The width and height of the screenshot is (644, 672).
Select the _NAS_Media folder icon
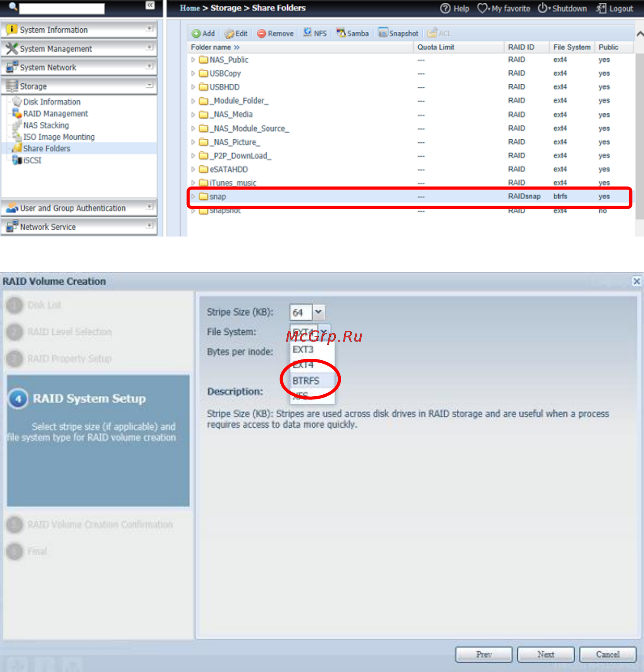pyautogui.click(x=204, y=114)
